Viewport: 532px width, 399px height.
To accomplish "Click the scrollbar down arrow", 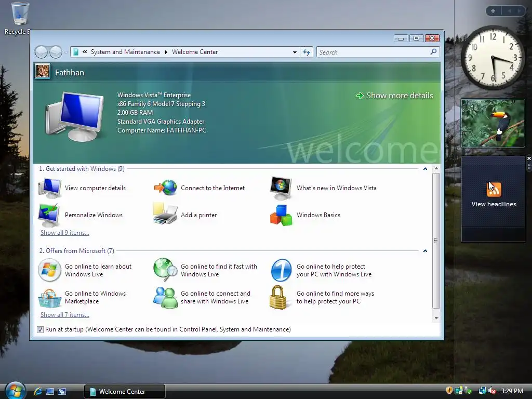I will (436, 318).
